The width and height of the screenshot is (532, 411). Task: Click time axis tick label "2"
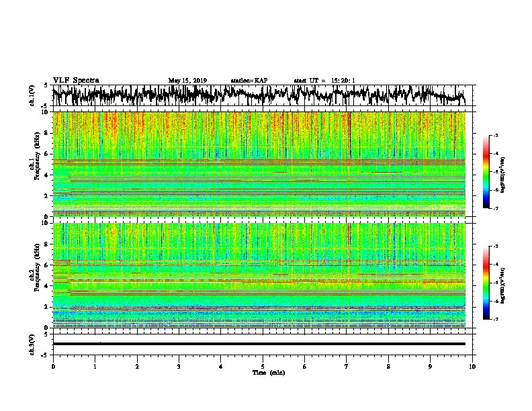pyautogui.click(x=137, y=367)
